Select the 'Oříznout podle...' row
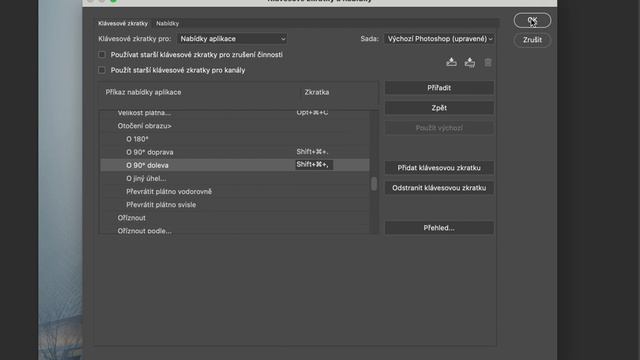The height and width of the screenshot is (360, 640). [x=235, y=230]
